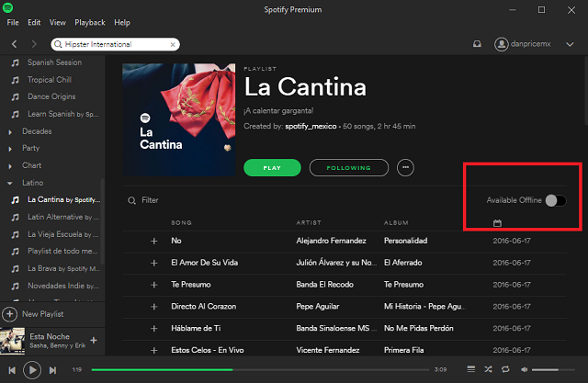Open the notifications inbox icon
Image resolution: width=588 pixels, height=383 pixels.
pyautogui.click(x=477, y=44)
